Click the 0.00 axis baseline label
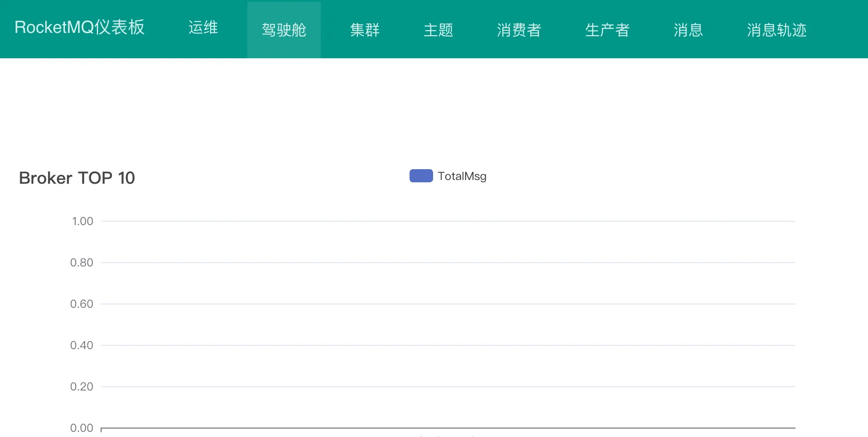This screenshot has height=437, width=868. [82, 428]
